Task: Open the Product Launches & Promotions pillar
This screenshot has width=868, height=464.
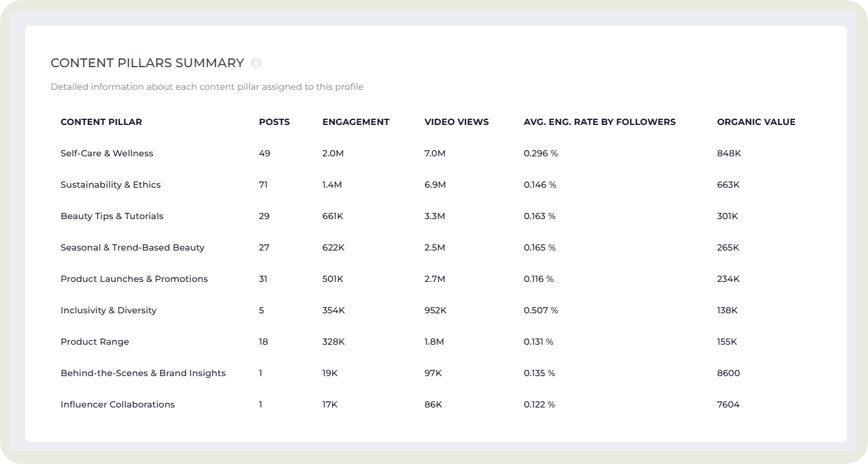Action: coord(134,279)
